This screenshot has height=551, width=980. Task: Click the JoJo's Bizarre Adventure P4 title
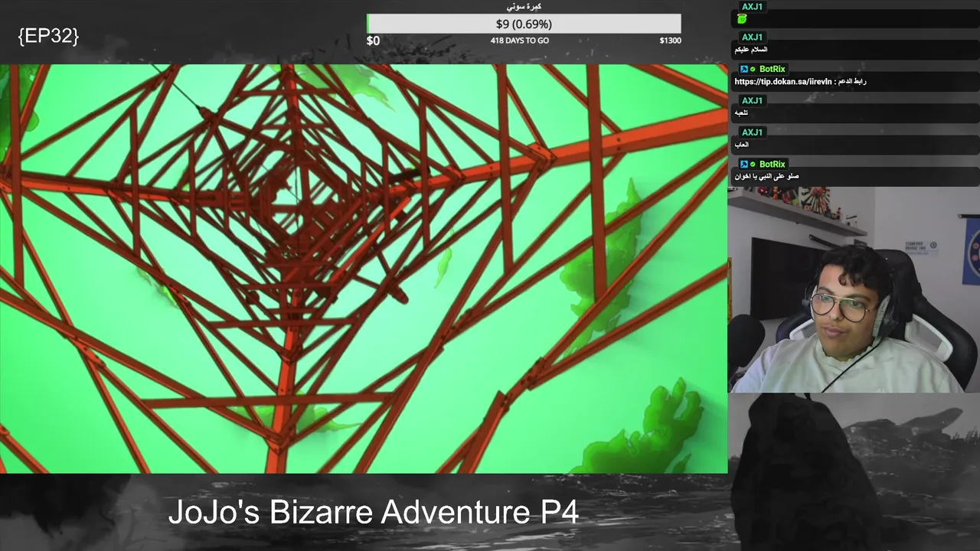[x=373, y=512]
